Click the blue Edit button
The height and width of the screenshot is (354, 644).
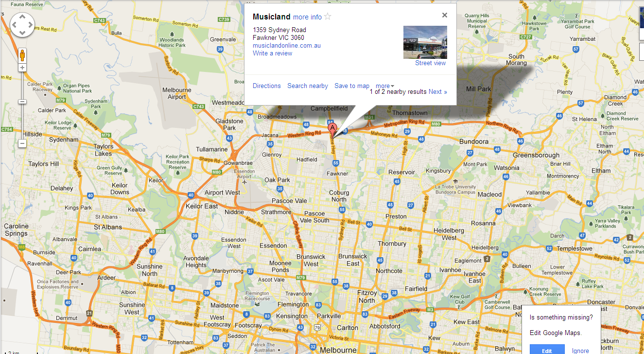pyautogui.click(x=547, y=350)
